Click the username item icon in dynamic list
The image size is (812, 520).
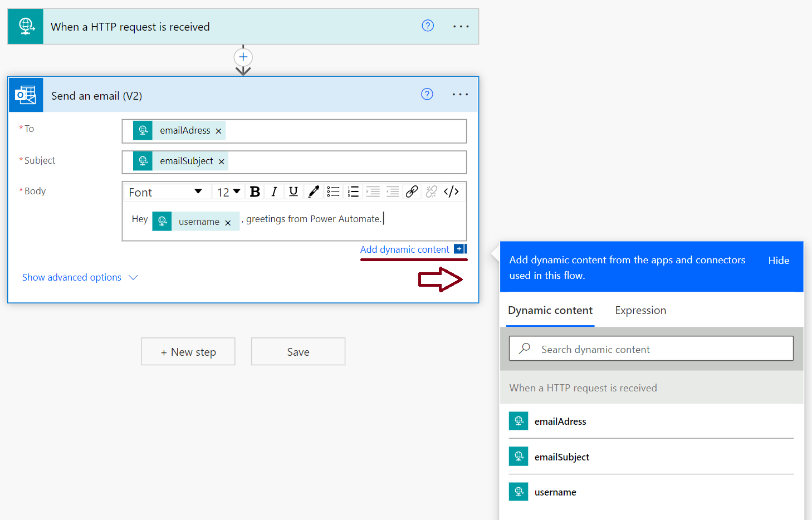point(518,492)
